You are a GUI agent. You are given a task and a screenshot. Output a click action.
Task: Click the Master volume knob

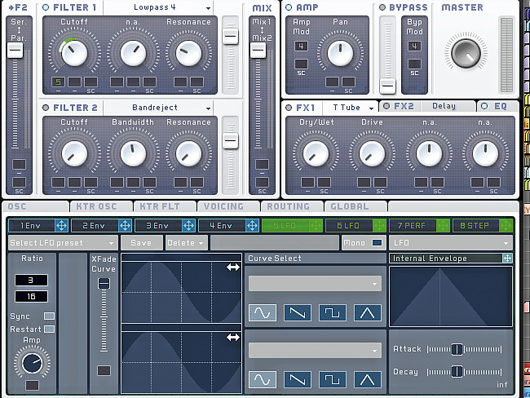pyautogui.click(x=466, y=53)
